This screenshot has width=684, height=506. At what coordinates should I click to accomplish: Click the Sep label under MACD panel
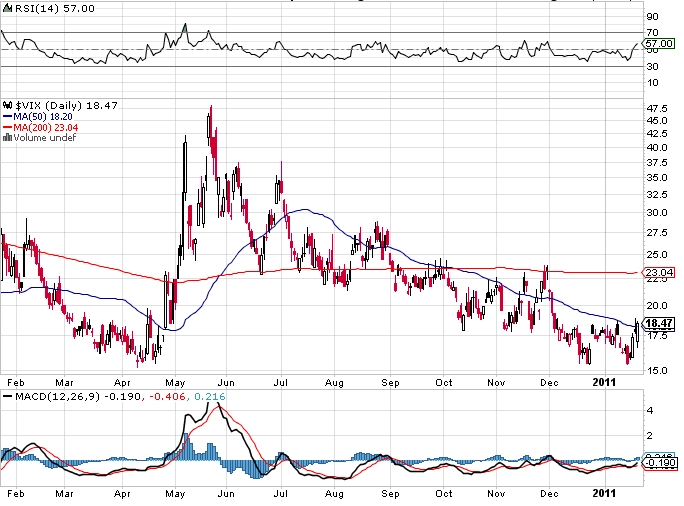pos(390,494)
